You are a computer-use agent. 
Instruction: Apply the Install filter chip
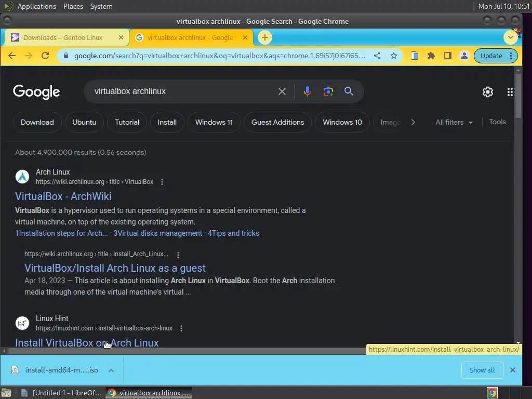(167, 122)
